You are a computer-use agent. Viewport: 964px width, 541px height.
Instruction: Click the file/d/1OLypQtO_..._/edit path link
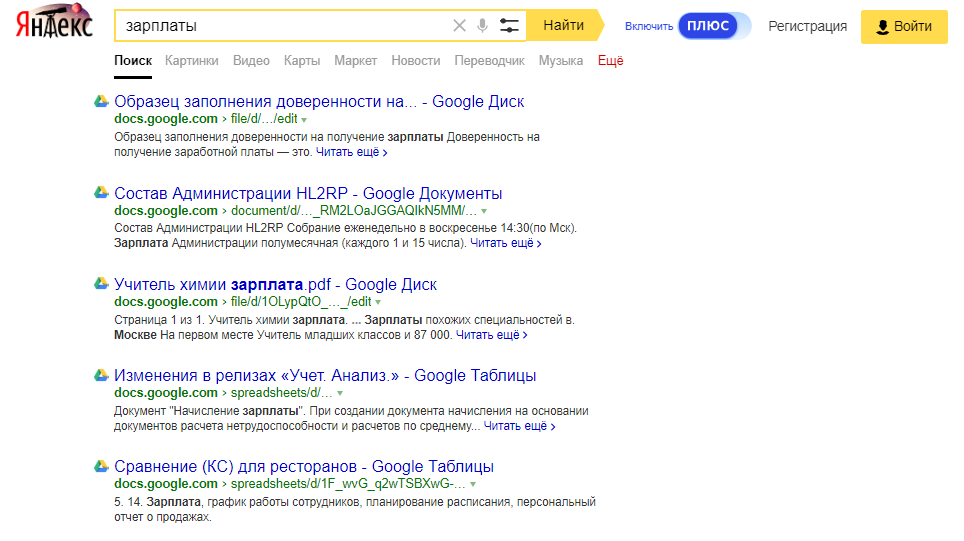click(x=301, y=301)
